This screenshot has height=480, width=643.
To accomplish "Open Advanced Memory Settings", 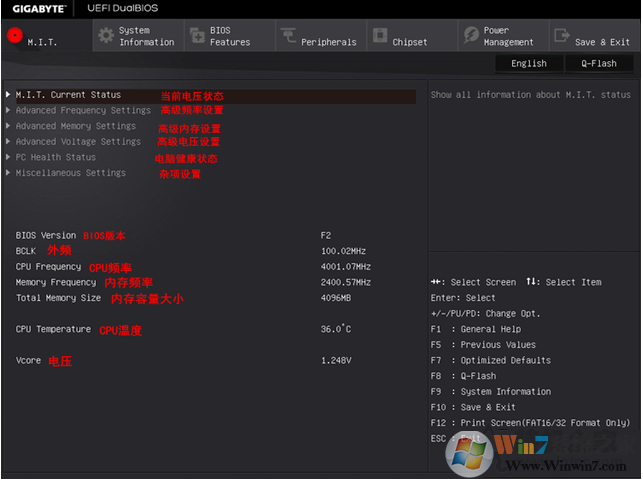I will point(75,126).
